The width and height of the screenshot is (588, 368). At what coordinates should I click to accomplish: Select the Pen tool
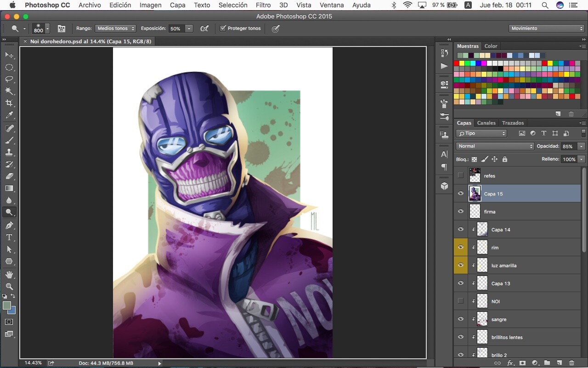tap(9, 225)
